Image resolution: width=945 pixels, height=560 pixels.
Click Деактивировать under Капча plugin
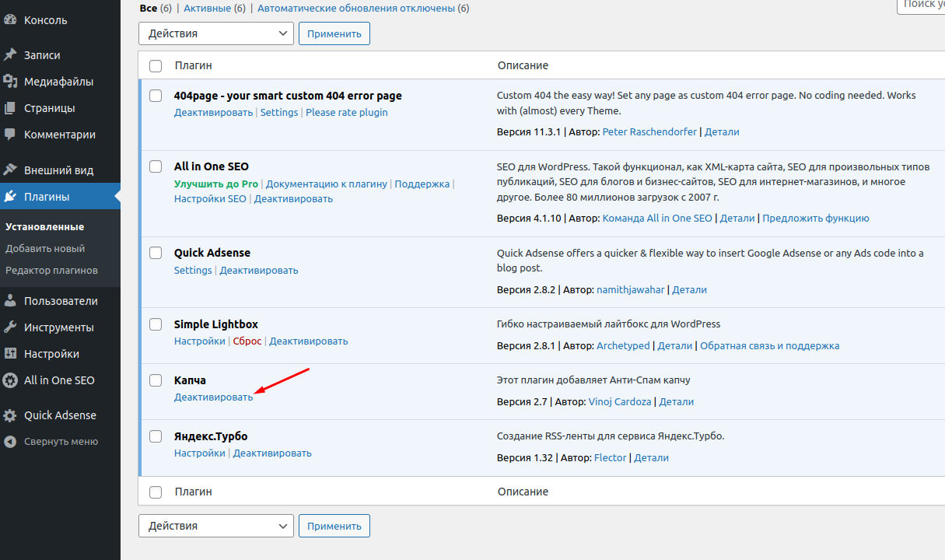(213, 397)
